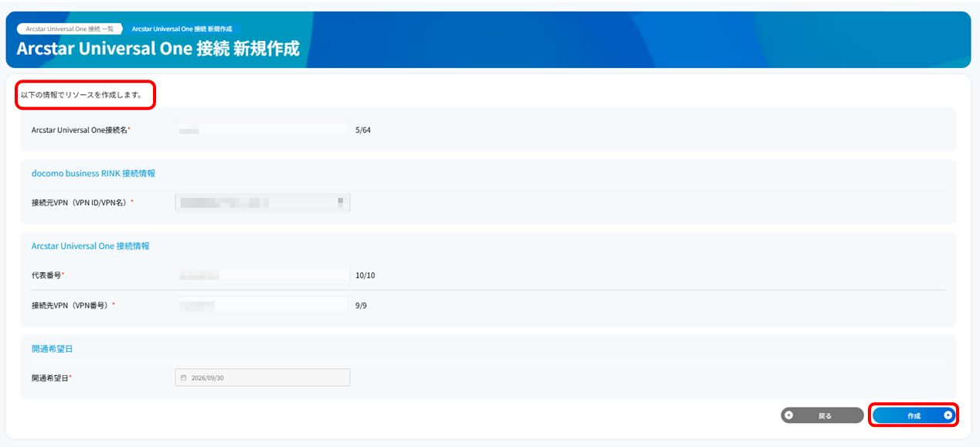This screenshot has height=447, width=980.
Task: Click the 接続元VPN (VPN ID/VPN名) label
Action: coord(83,203)
